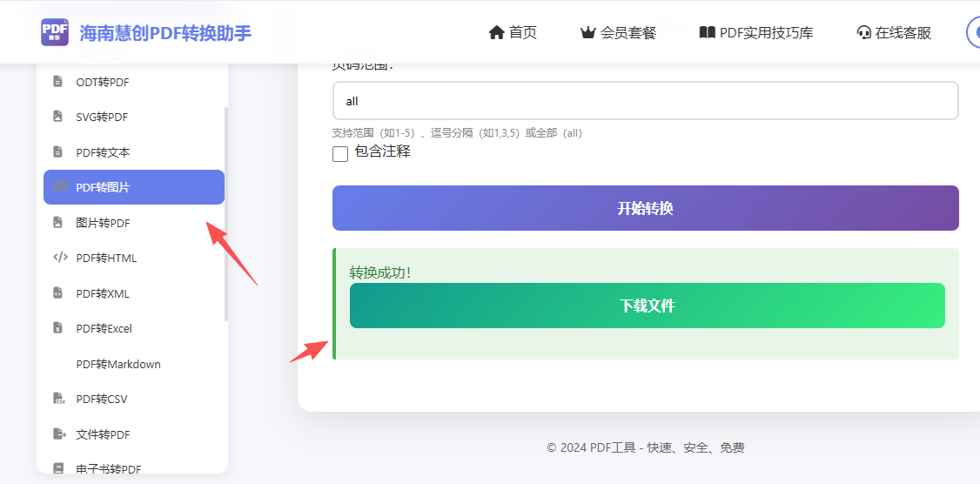Click the document icon next to PDF转文本
The image size is (980, 484).
(58, 151)
